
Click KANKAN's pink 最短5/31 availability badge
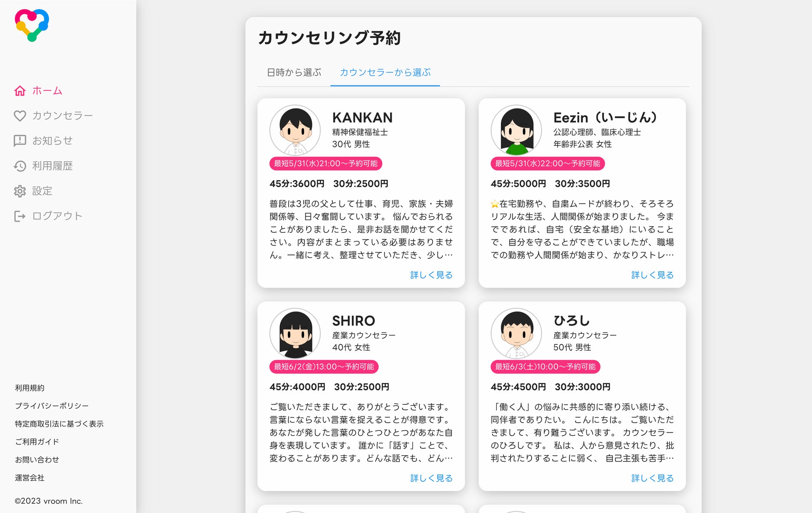tap(326, 164)
